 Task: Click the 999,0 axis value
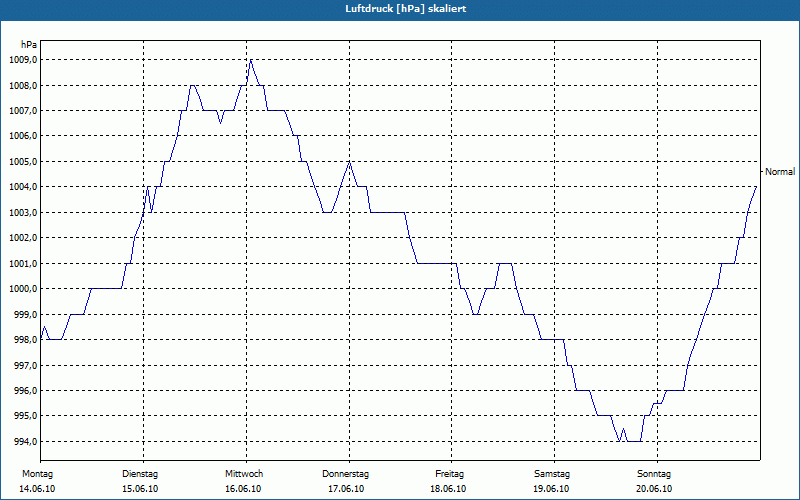[25, 314]
